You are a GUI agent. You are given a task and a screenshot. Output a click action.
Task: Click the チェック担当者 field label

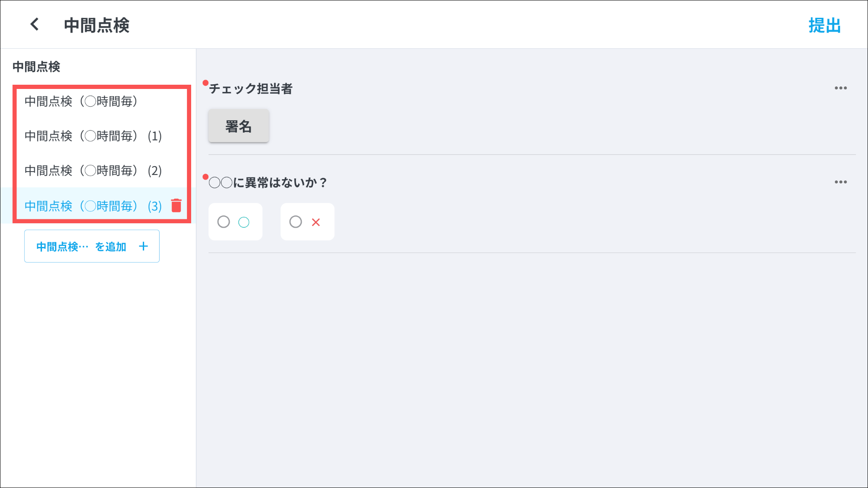pos(251,89)
